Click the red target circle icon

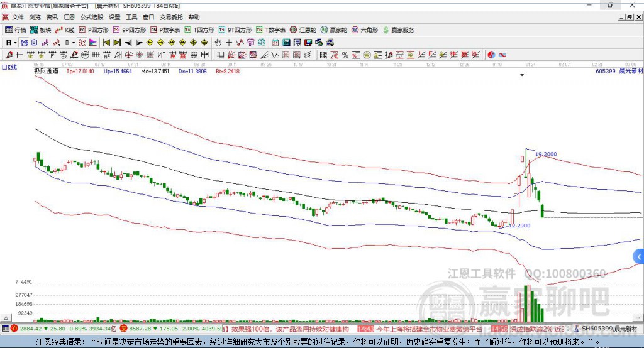click(128, 55)
